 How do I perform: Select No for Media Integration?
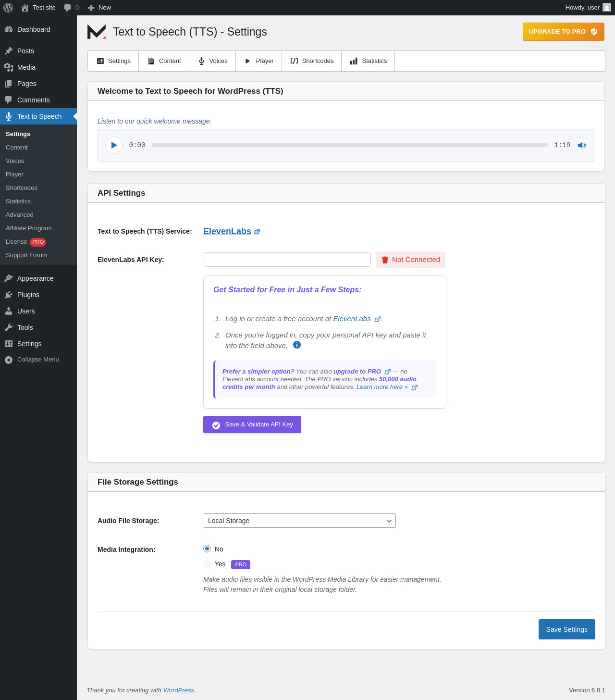[x=207, y=549]
